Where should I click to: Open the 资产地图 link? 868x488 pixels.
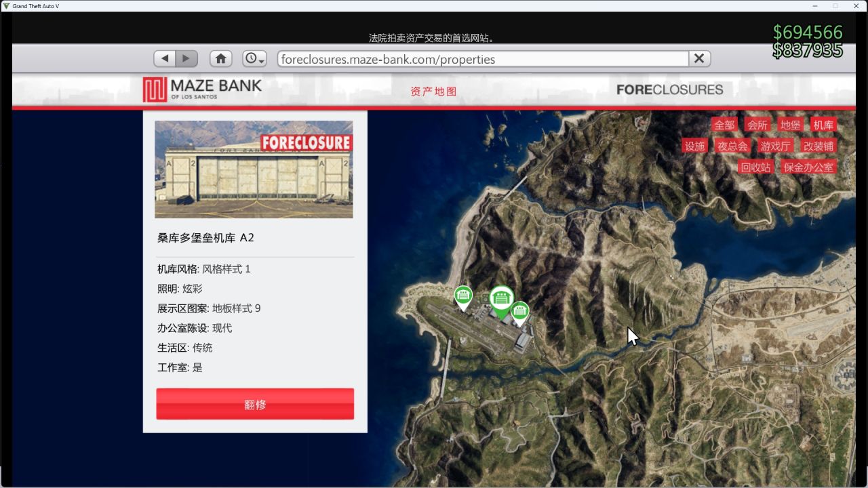[433, 91]
